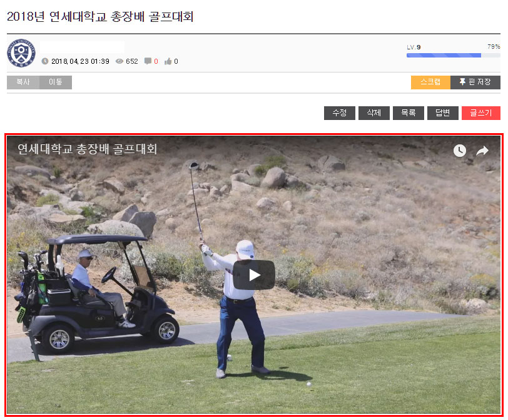The height and width of the screenshot is (420, 508).
Task: Click the thumbs-up like icon
Action: (168, 61)
